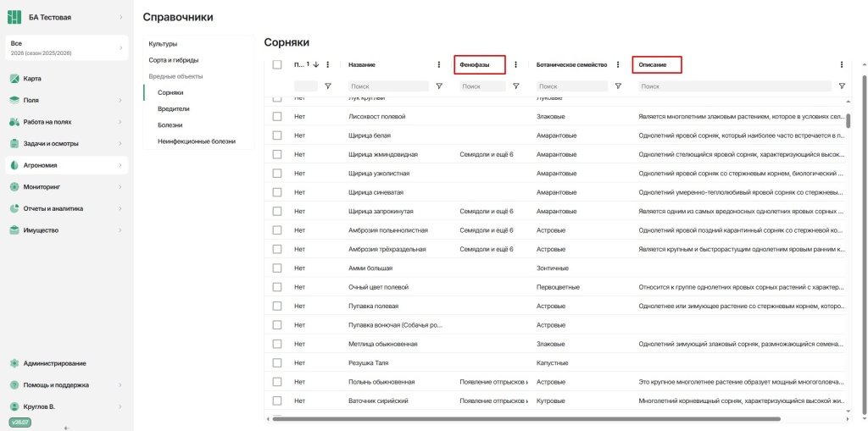Image resolution: width=868 pixels, height=431 pixels.
Task: Check the Амброзия полыннолистная row checkbox
Action: click(277, 230)
